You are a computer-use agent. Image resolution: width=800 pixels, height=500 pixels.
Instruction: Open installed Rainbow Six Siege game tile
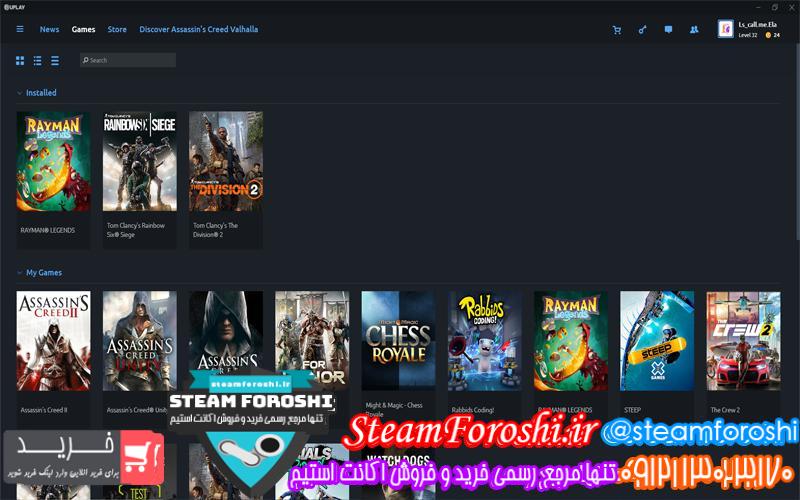[139, 161]
